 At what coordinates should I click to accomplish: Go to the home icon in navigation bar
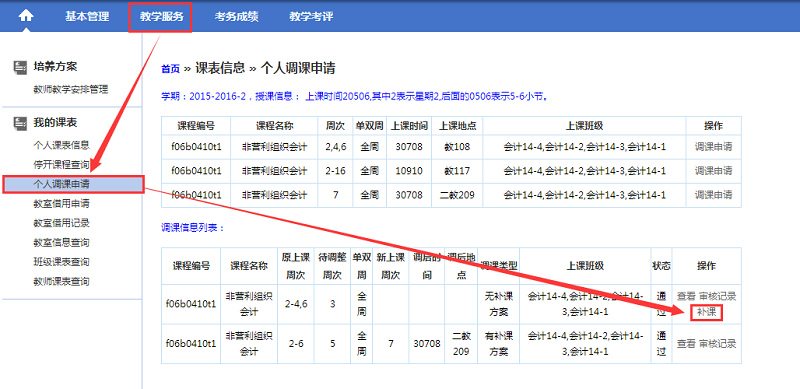[26, 16]
